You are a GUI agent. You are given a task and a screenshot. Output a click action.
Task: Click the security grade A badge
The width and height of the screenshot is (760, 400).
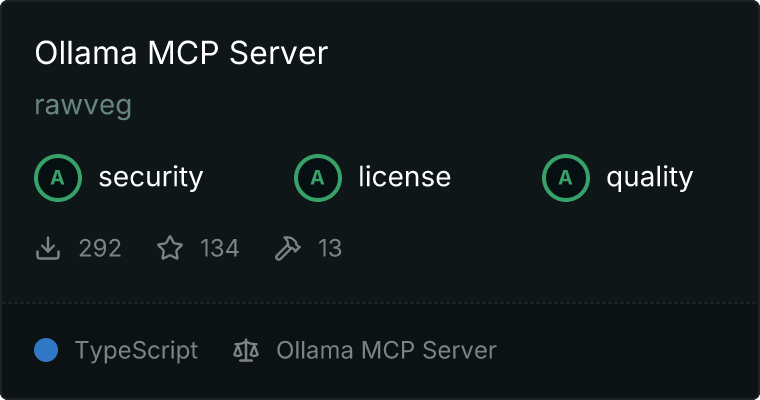click(x=58, y=178)
